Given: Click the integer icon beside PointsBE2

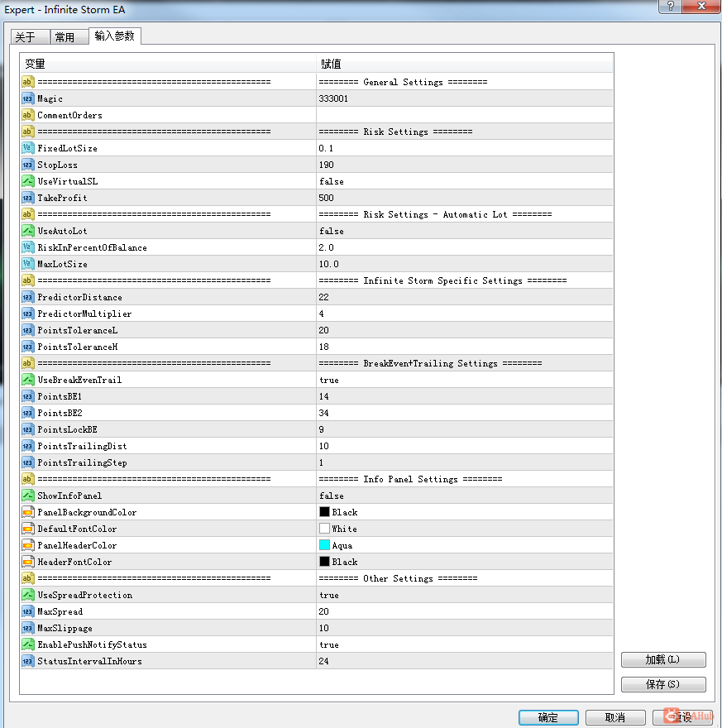Looking at the screenshot, I should pyautogui.click(x=28, y=413).
